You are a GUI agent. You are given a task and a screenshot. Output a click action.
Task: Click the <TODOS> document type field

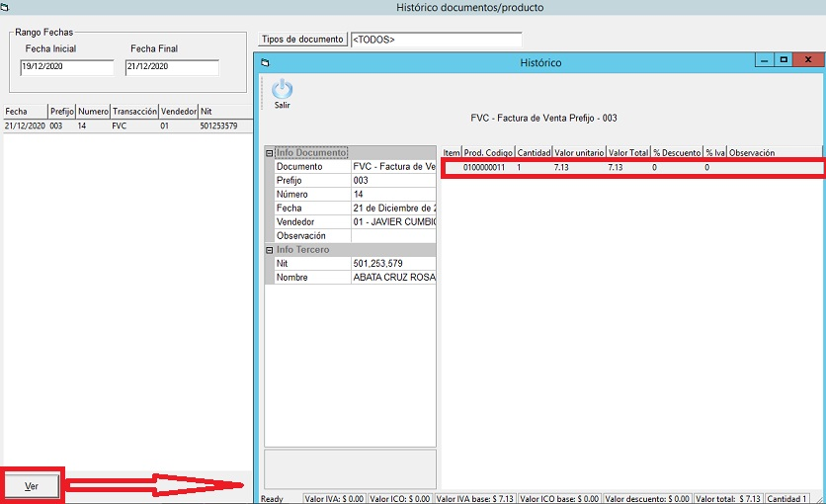click(x=435, y=40)
